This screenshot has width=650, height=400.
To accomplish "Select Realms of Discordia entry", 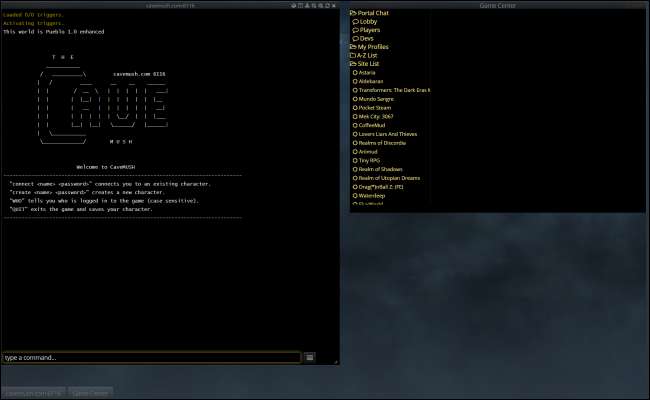I will pos(382,143).
